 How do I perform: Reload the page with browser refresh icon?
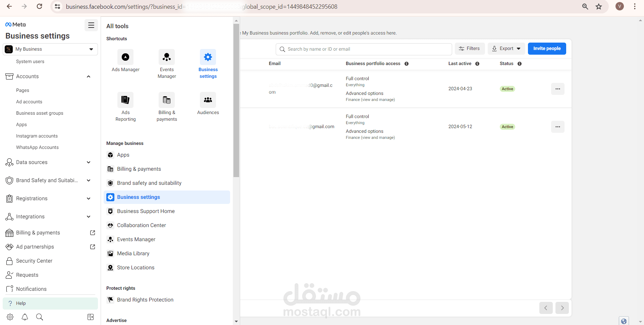click(x=39, y=6)
